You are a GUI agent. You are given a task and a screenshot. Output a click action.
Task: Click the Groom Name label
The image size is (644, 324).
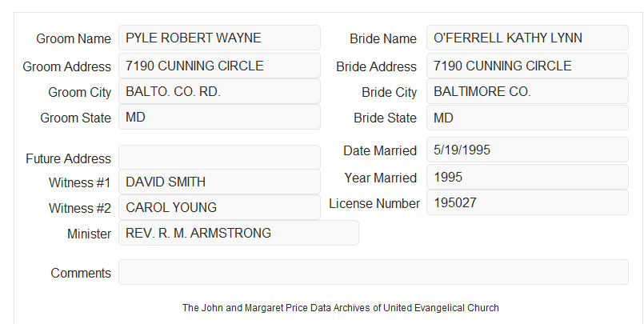coord(74,38)
